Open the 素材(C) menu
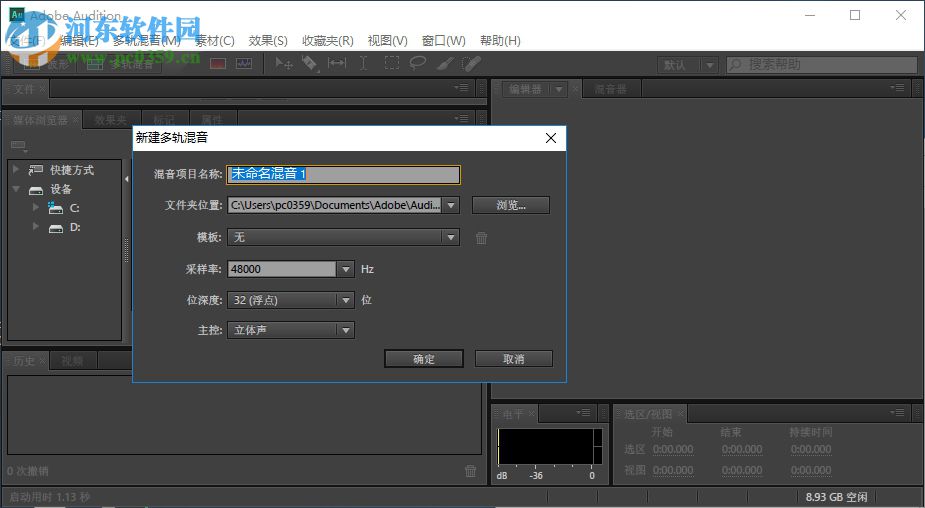This screenshot has width=925, height=508. coord(215,41)
